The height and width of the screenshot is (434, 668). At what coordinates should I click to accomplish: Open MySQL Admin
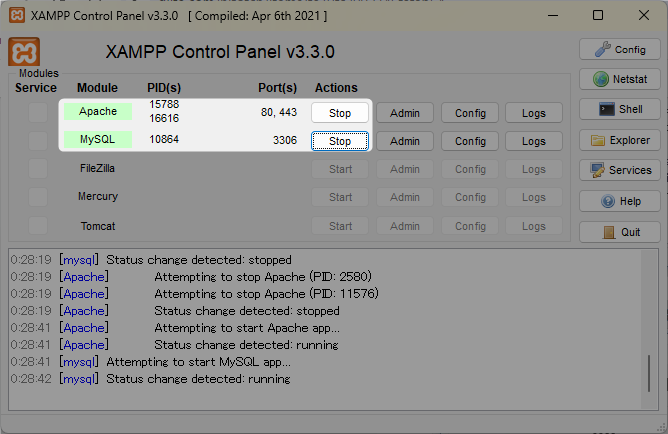[x=405, y=141]
